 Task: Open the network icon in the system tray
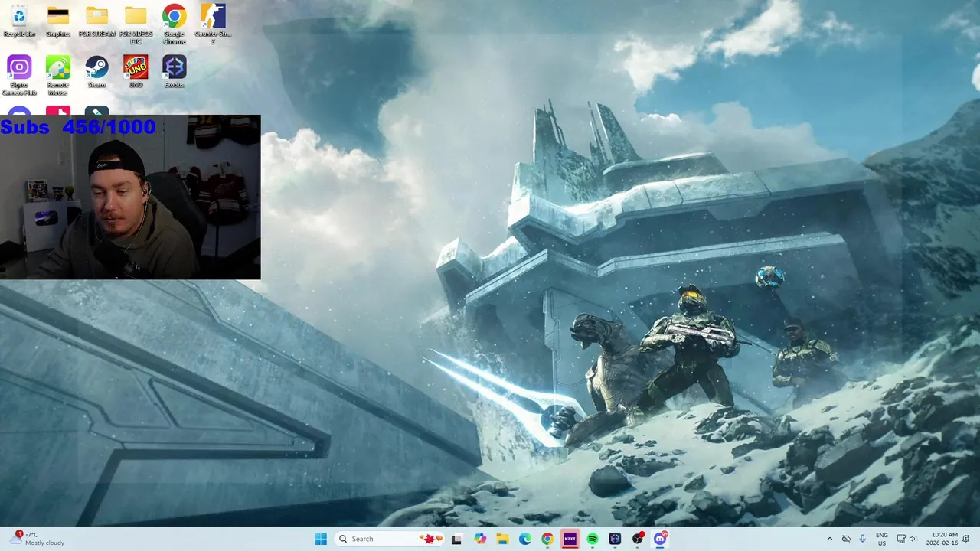pos(901,539)
